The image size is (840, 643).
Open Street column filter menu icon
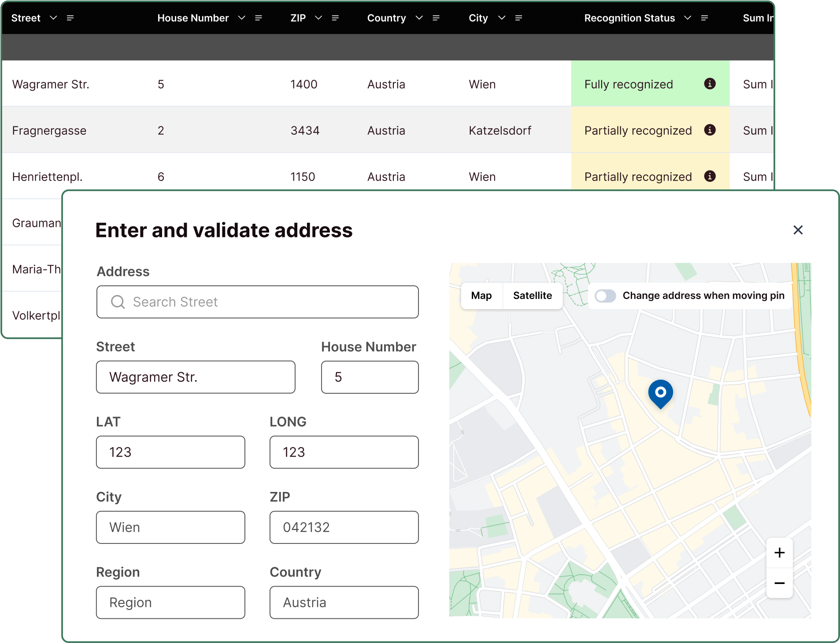70,18
